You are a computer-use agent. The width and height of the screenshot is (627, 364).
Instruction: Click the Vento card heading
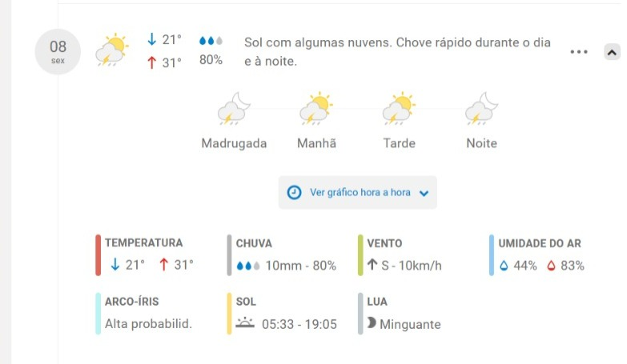coord(384,243)
